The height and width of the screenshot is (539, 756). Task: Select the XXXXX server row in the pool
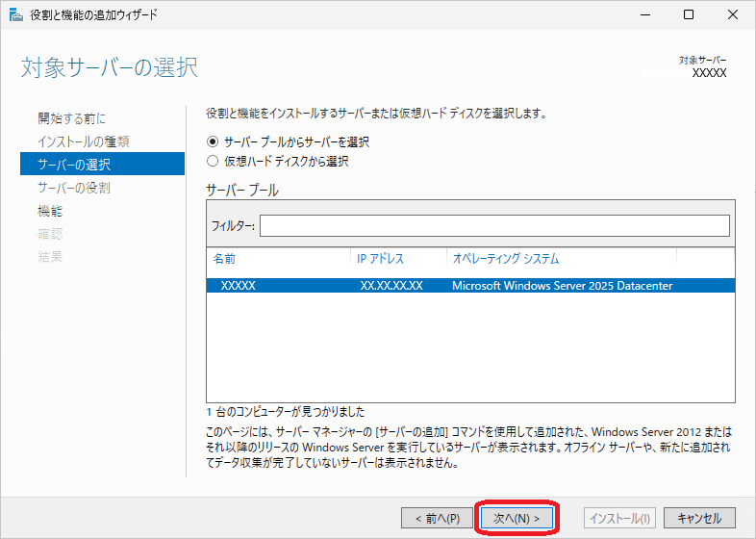[x=470, y=286]
